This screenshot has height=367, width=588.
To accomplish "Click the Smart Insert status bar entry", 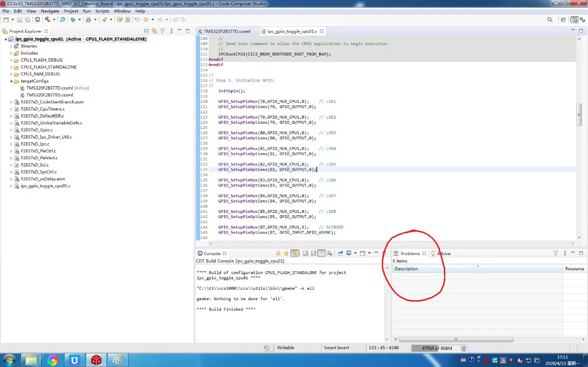I will click(x=336, y=348).
